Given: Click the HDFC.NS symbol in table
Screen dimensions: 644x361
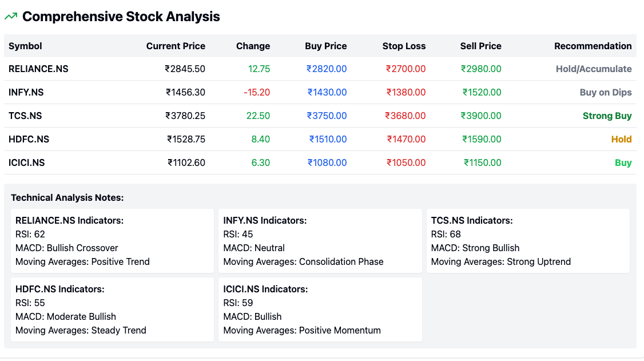Looking at the screenshot, I should click(x=29, y=139).
